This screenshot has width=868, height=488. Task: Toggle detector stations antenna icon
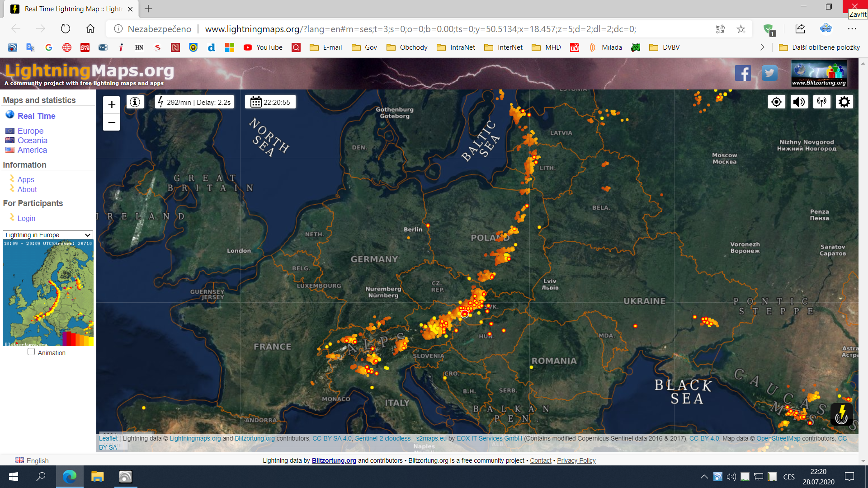coord(821,102)
